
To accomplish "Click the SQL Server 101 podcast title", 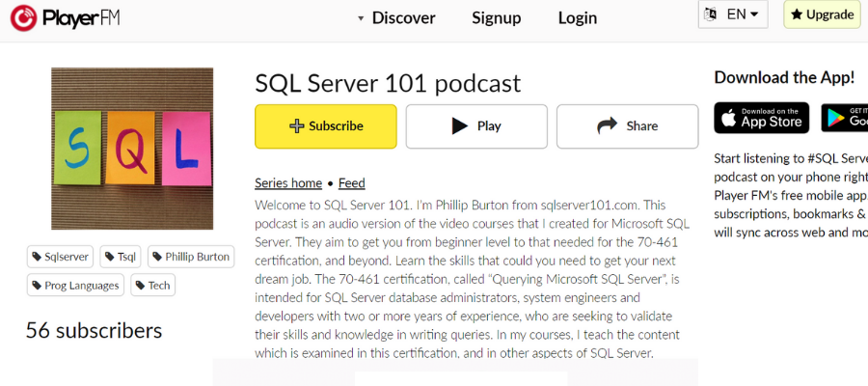I will tap(388, 84).
